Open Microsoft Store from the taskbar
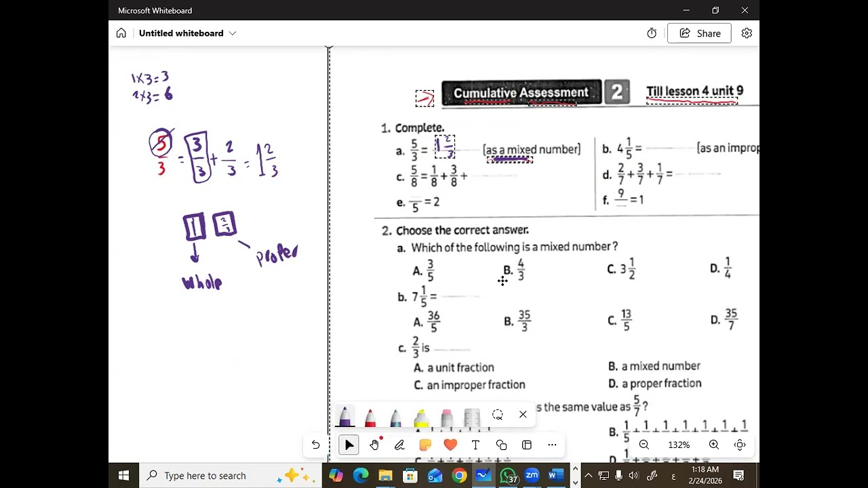Screen dimensions: 868x488 tap(410, 476)
